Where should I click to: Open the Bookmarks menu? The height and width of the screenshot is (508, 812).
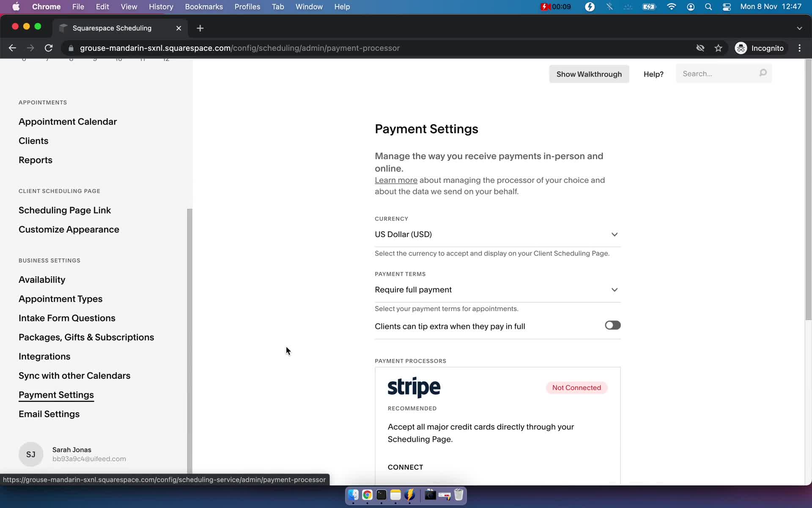click(x=204, y=7)
